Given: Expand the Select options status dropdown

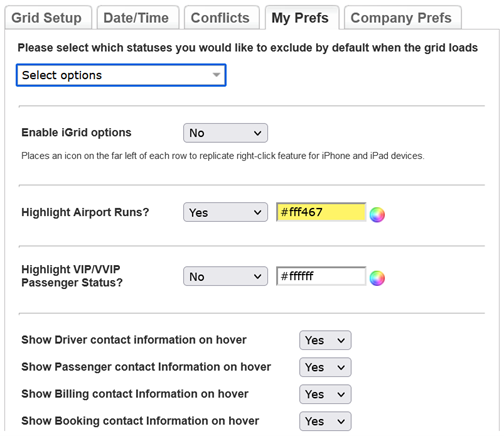Looking at the screenshot, I should pos(121,75).
